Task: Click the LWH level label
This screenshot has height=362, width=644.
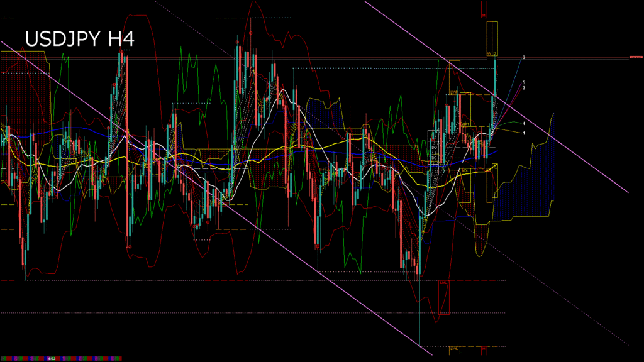Action: point(453,92)
